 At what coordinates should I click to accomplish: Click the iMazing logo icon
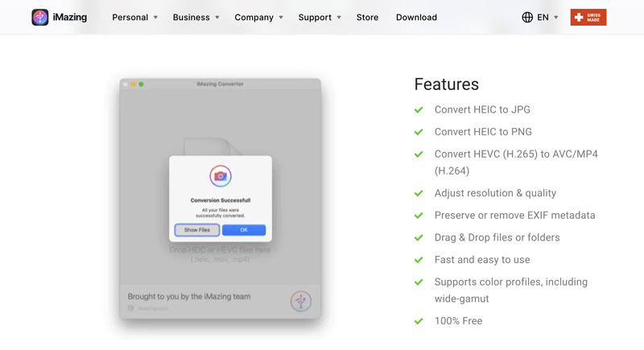40,17
